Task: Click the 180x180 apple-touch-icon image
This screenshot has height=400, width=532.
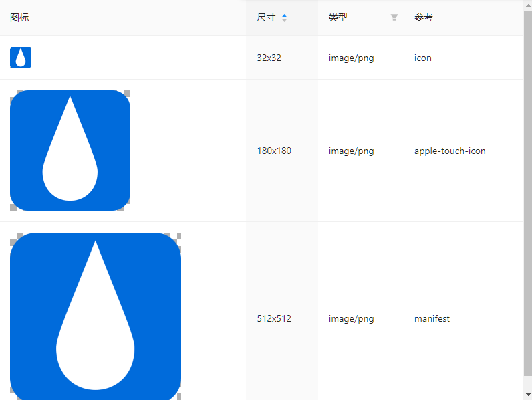Action: (70, 151)
